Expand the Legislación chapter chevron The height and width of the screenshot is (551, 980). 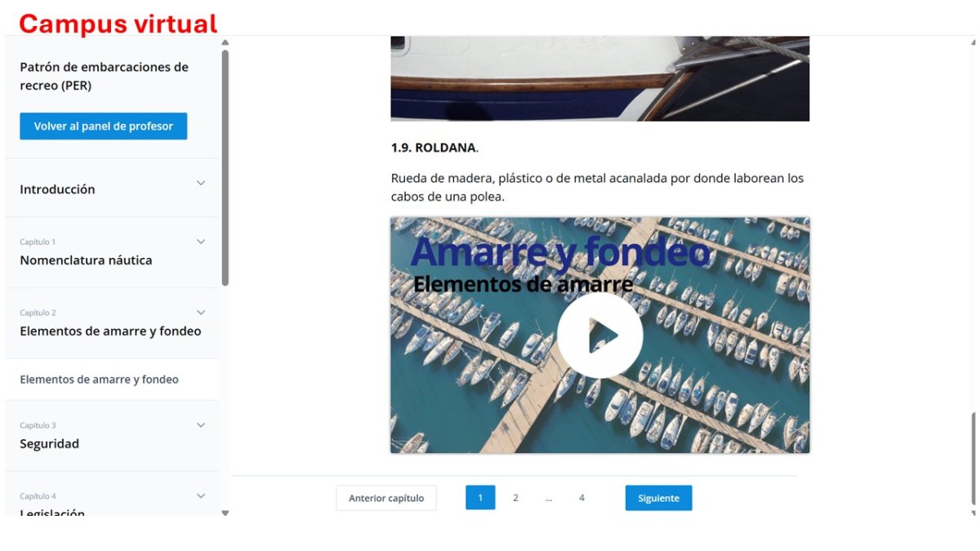pyautogui.click(x=201, y=495)
